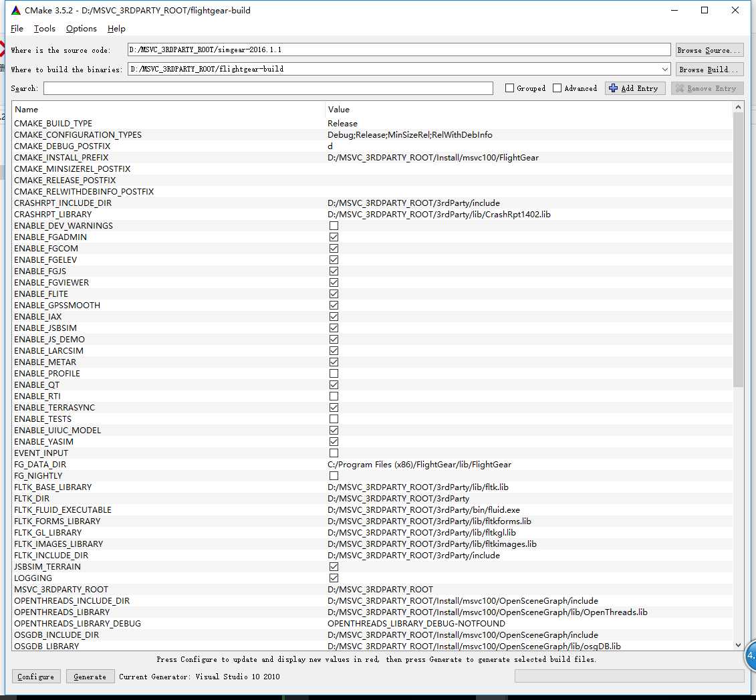The width and height of the screenshot is (756, 700).
Task: Uncheck ENABLE_FGCOM option
Action: click(x=334, y=248)
